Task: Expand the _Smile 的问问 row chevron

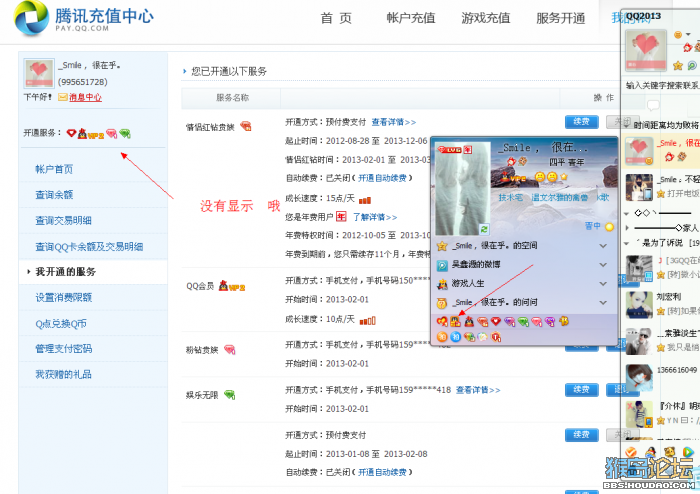Action: (603, 303)
